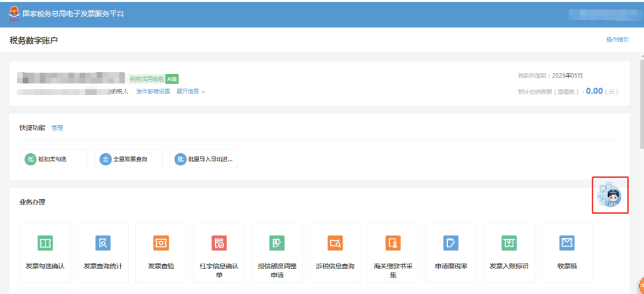Click the 发票查验 invoice verification icon
This screenshot has height=294, width=644.
click(x=161, y=243)
